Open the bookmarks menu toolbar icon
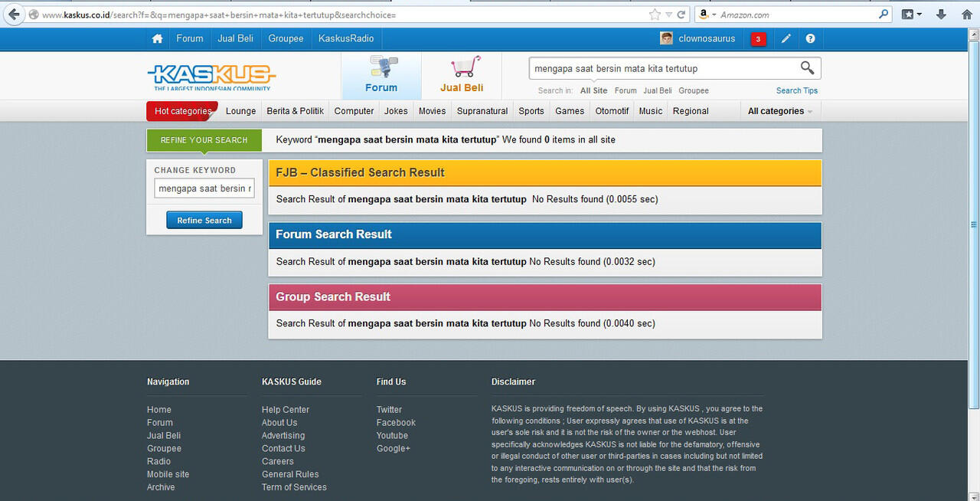Viewport: 980px width, 501px height. [911, 15]
